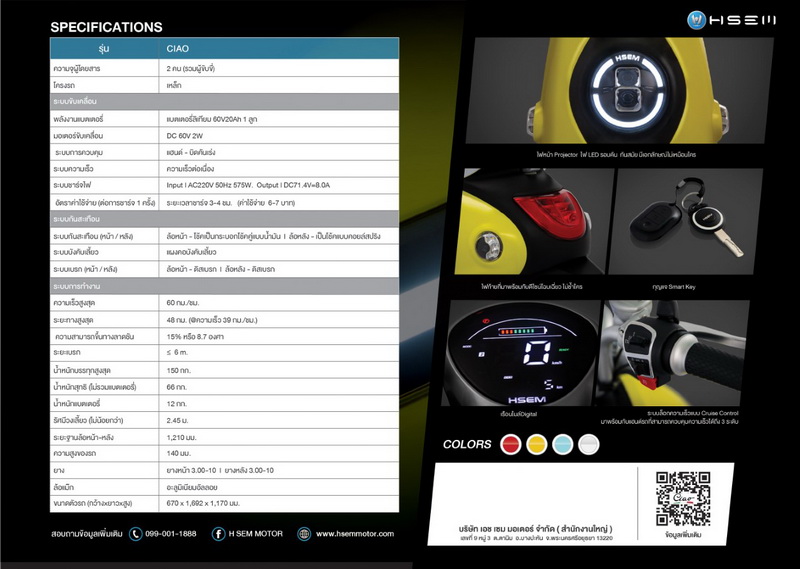Open the Smart Key photo

[685, 221]
